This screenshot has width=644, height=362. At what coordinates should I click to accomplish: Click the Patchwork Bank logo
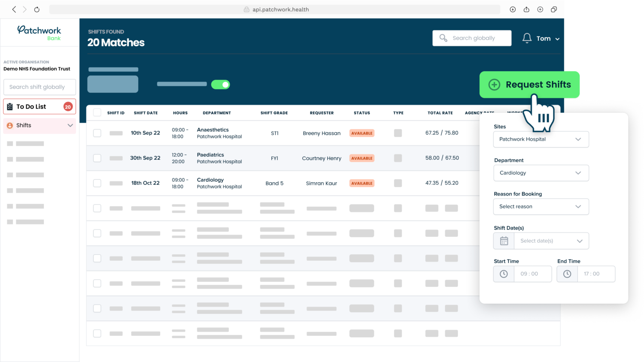click(x=39, y=32)
